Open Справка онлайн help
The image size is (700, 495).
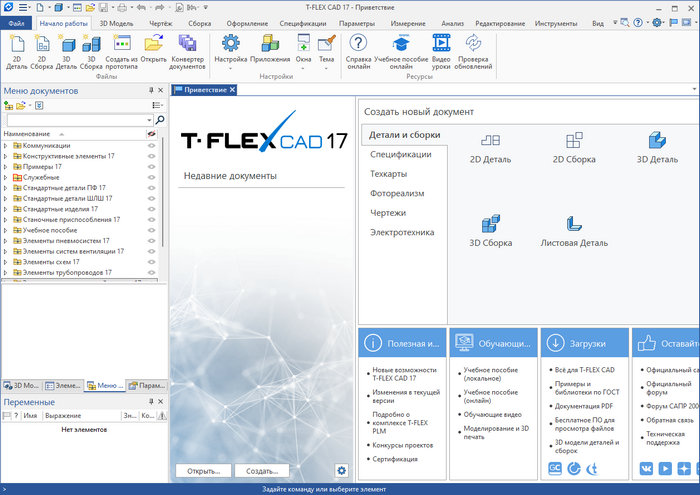(358, 52)
